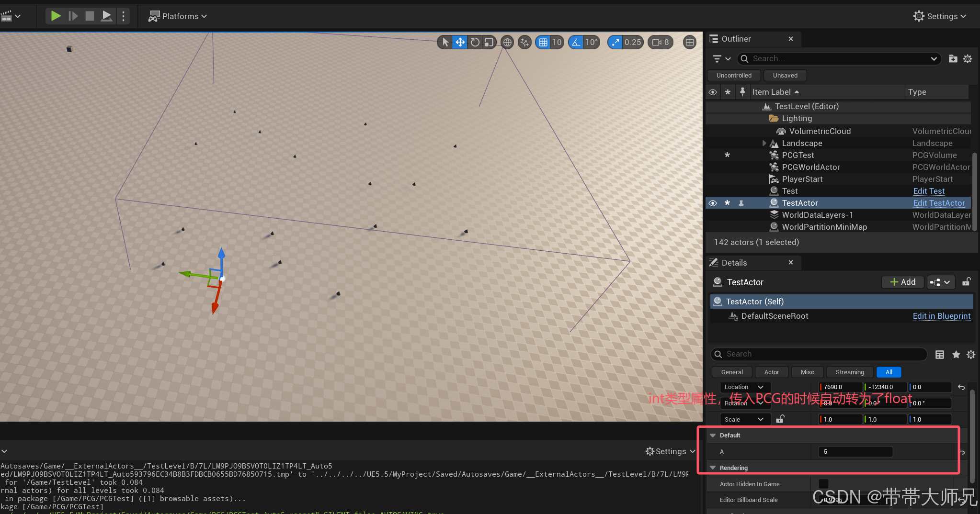Open the Platforms dropdown menu

click(177, 16)
